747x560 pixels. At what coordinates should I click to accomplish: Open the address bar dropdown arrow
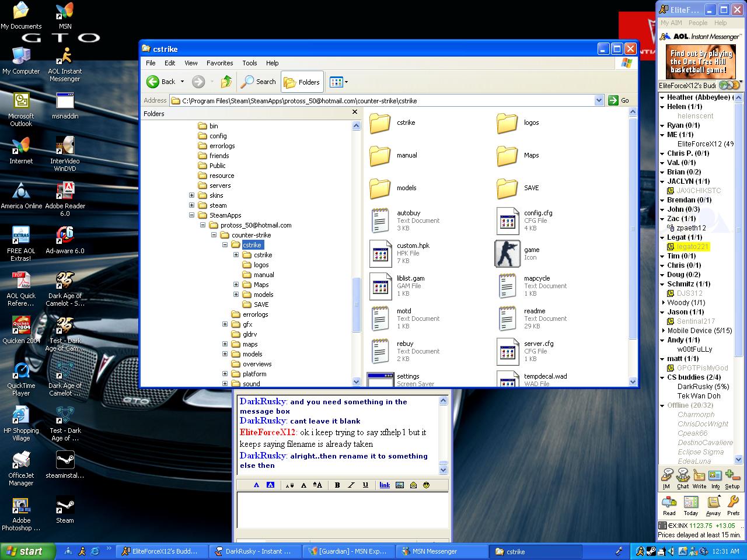(599, 100)
